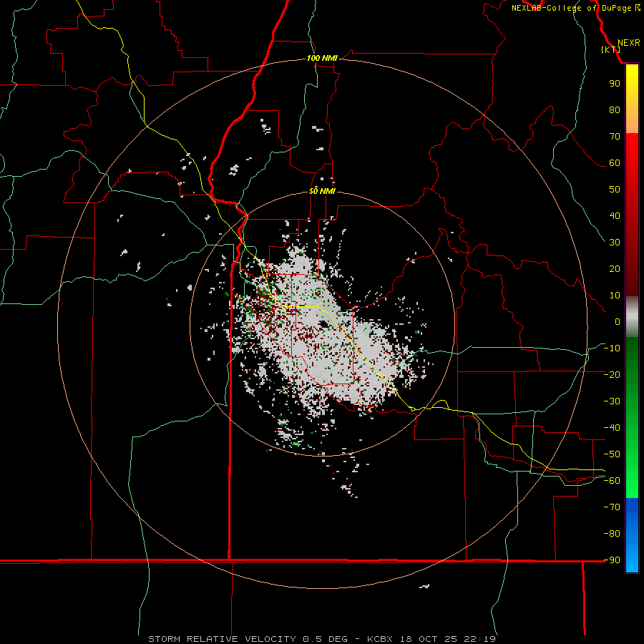Image resolution: width=644 pixels, height=644 pixels.
Task: Click the 70 value on the velocity scale
Action: 615,137
